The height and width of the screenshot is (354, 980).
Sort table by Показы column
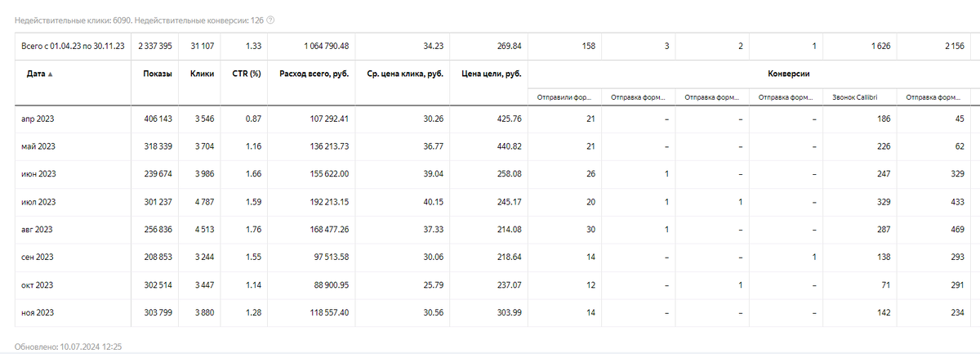pyautogui.click(x=158, y=74)
